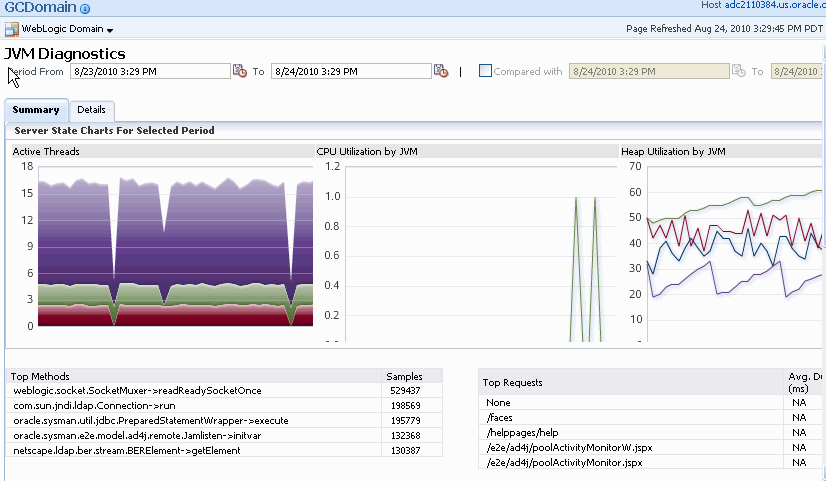
Task: Click the JVM Diagnostics page heading
Action: pyautogui.click(x=65, y=54)
